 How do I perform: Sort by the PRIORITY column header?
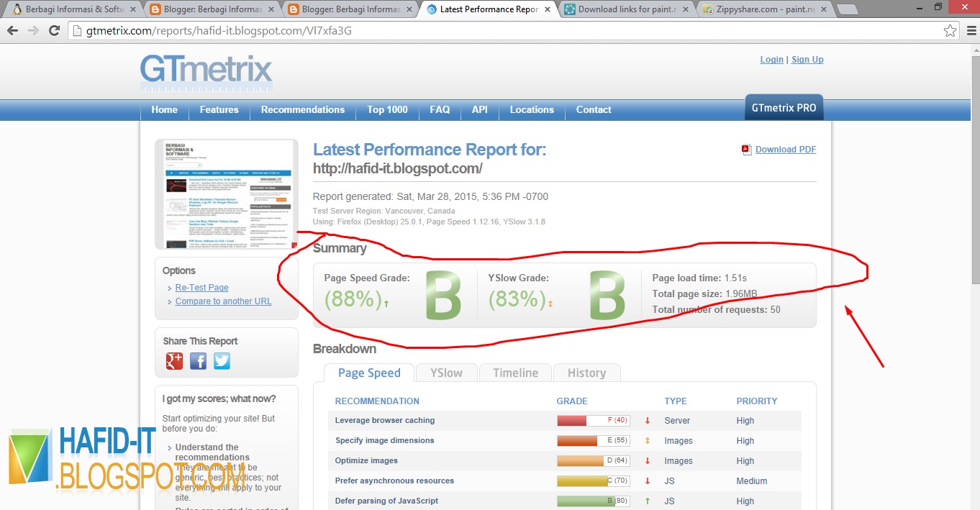[757, 401]
